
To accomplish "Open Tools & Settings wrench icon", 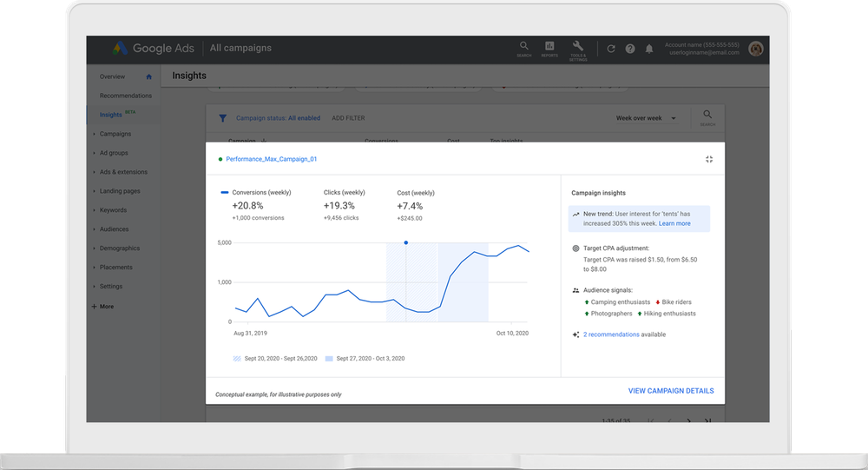I will 577,48.
